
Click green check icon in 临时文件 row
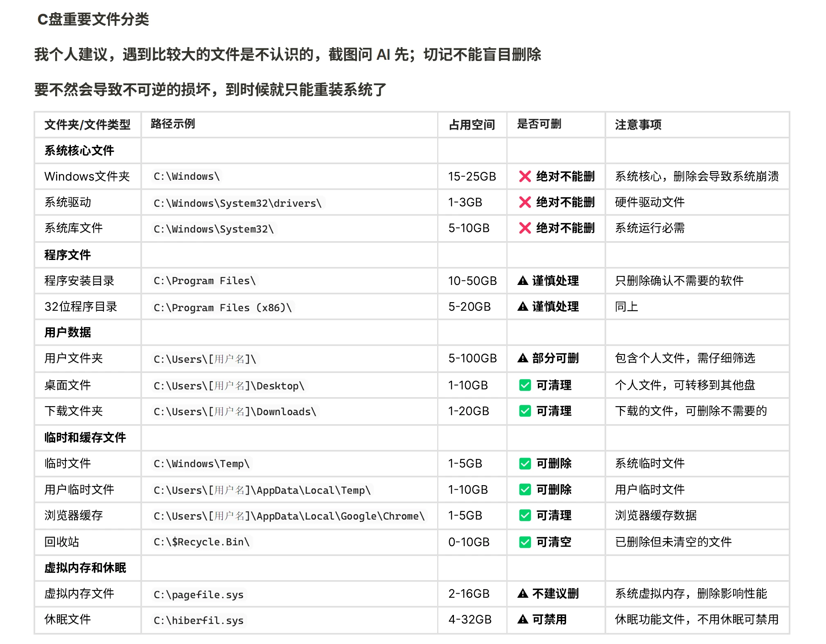click(525, 463)
